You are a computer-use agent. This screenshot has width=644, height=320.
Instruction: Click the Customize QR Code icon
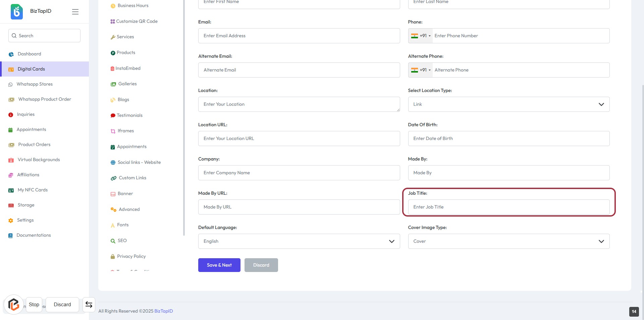point(113,21)
